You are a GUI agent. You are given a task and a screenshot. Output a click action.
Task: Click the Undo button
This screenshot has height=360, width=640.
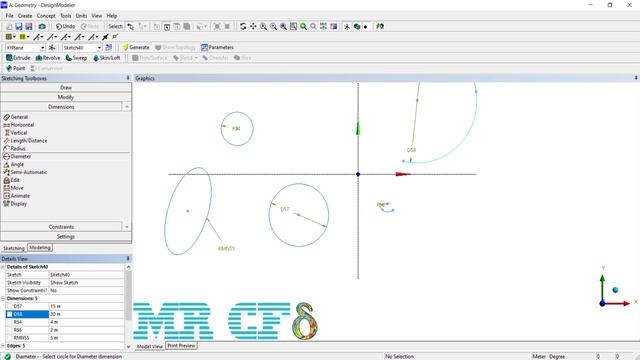(x=65, y=27)
